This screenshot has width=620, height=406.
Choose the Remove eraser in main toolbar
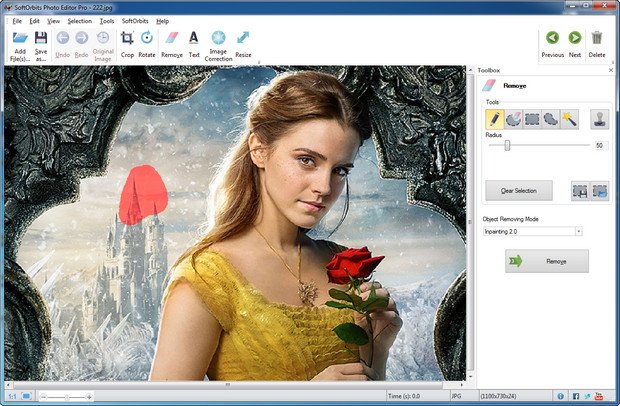[172, 44]
